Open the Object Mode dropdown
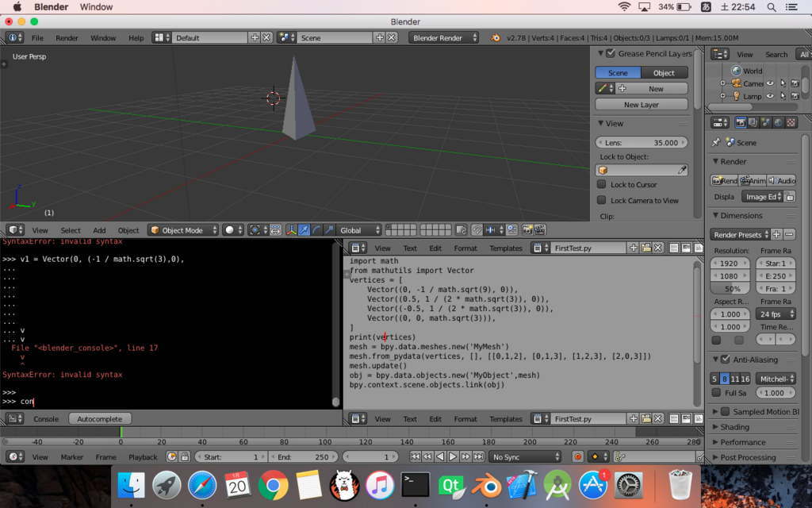This screenshot has height=508, width=812. [182, 230]
